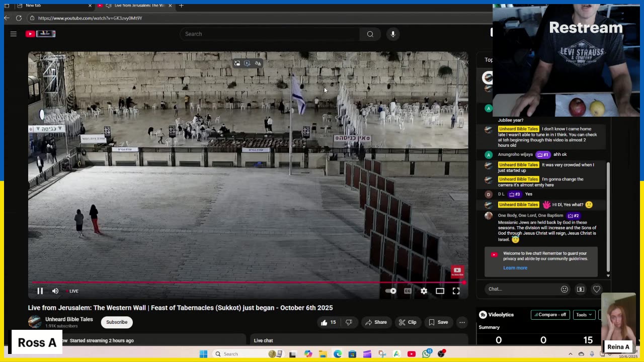This screenshot has width=644, height=362.
Task: Open One Body, One Lord chat author
Action: coord(530,216)
